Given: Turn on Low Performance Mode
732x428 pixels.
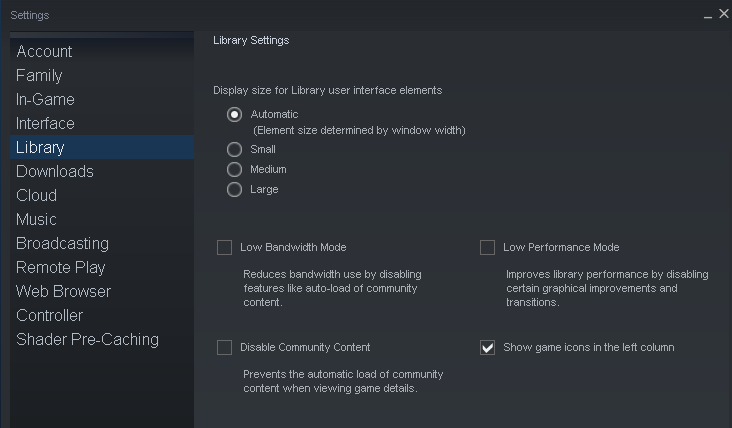Looking at the screenshot, I should (488, 248).
